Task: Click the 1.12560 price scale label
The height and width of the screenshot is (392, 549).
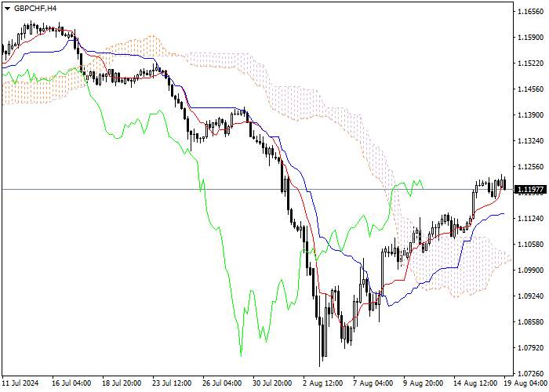Action: tap(530, 167)
